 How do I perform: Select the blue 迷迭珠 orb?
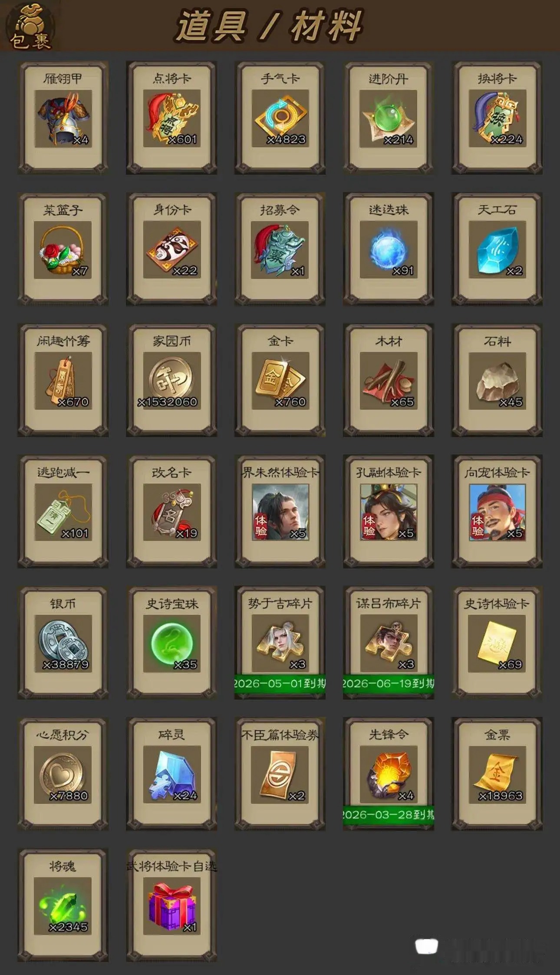coord(389,249)
